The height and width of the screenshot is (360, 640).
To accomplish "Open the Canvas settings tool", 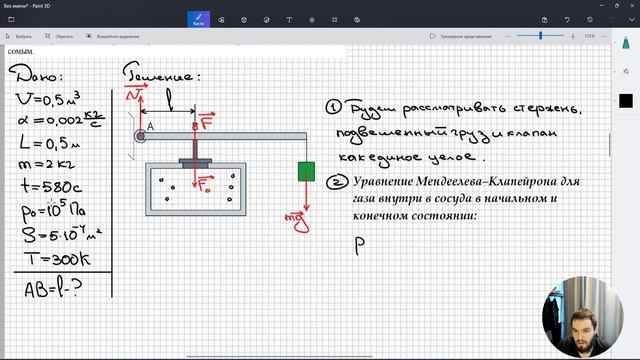I will pyautogui.click(x=334, y=20).
